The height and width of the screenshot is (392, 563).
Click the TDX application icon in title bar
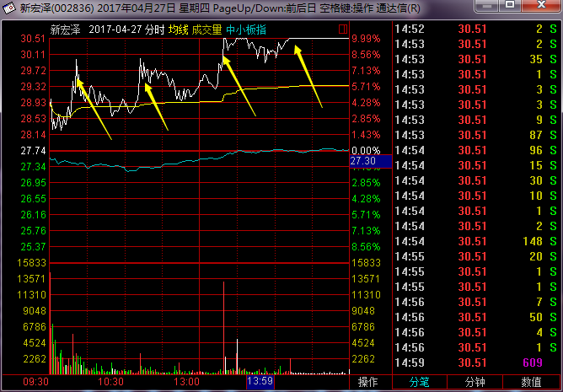coord(9,8)
